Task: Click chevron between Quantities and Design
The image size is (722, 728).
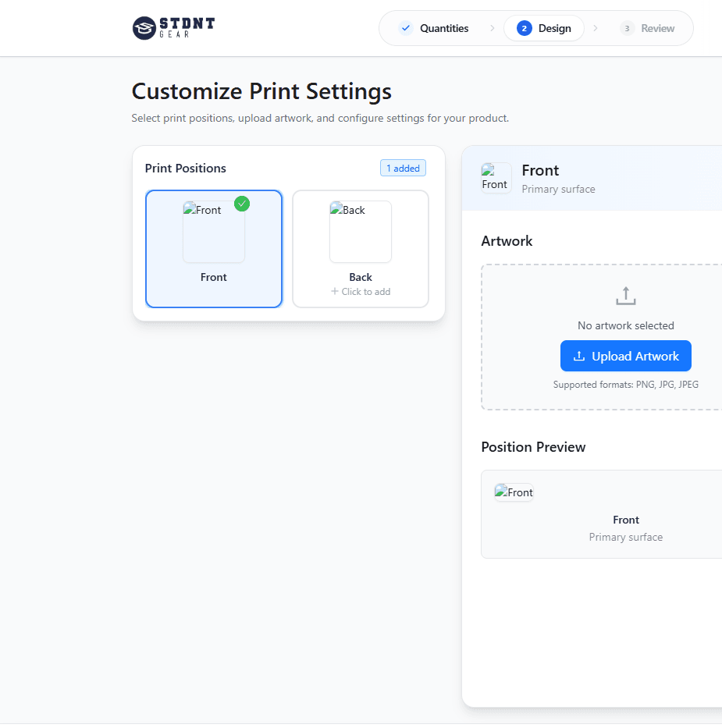Action: coord(493,28)
